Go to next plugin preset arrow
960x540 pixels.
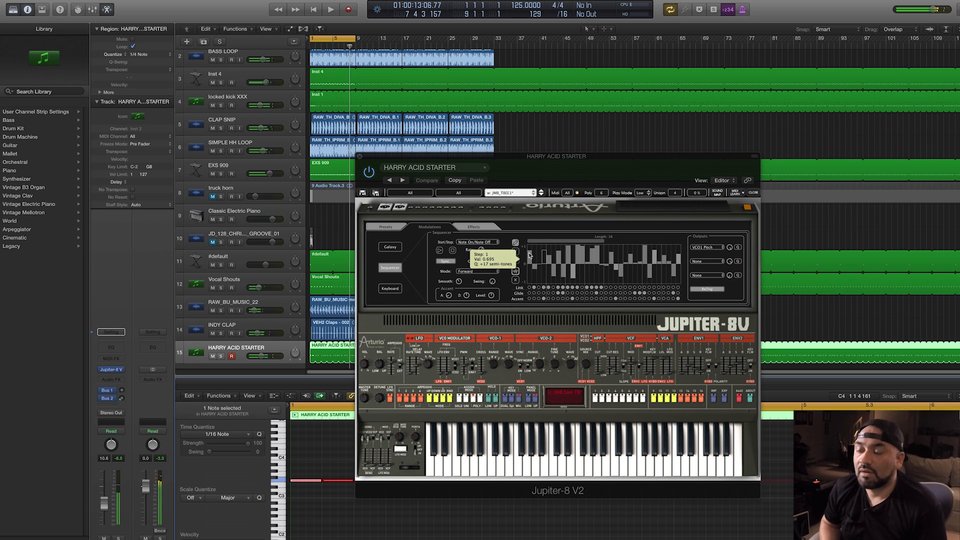click(402, 180)
